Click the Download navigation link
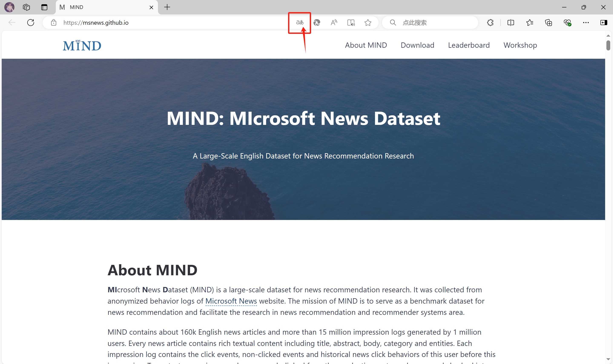Image resolution: width=613 pixels, height=364 pixels. [x=417, y=45]
